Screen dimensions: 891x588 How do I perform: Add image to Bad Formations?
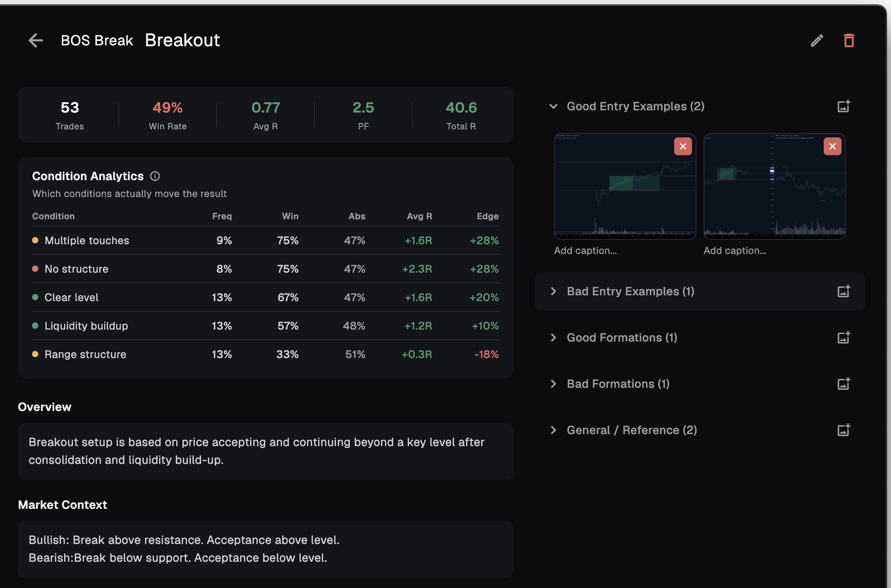point(844,384)
